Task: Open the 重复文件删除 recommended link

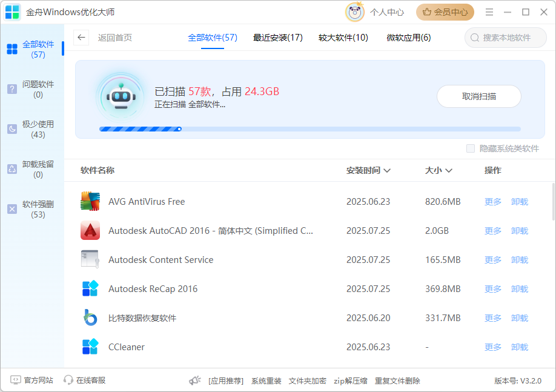Action: point(397,381)
